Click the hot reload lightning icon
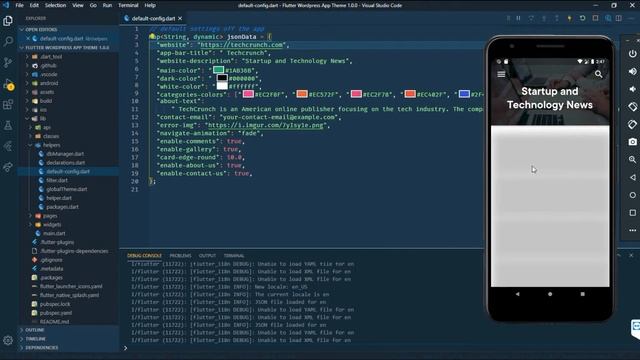Screen dimensions: 640x360 569,18
